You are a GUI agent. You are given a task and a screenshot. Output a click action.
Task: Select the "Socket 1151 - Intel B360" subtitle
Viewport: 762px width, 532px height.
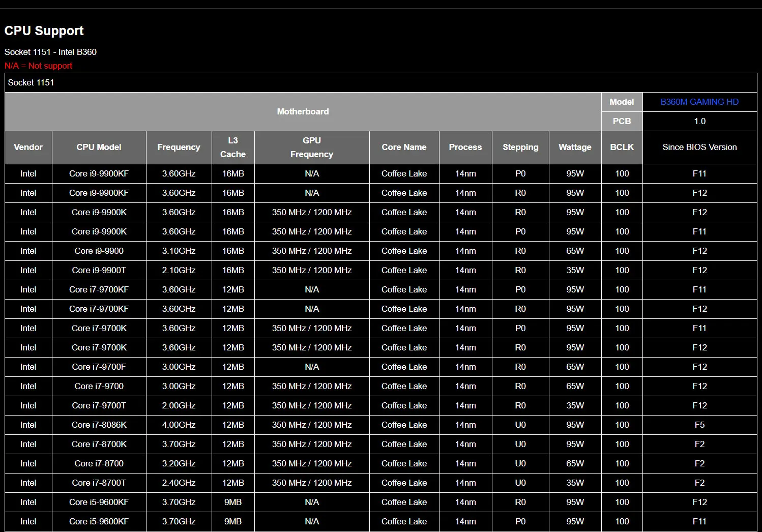(x=50, y=52)
